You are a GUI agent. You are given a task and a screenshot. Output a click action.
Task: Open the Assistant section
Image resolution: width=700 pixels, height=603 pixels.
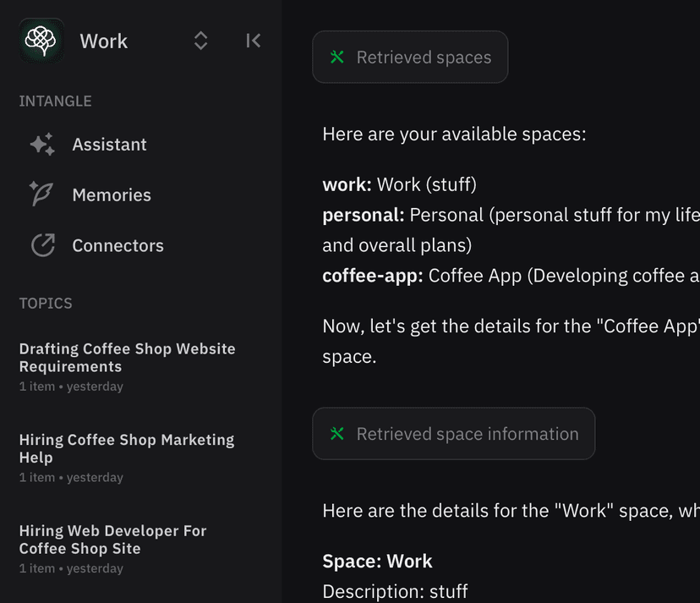tap(109, 144)
